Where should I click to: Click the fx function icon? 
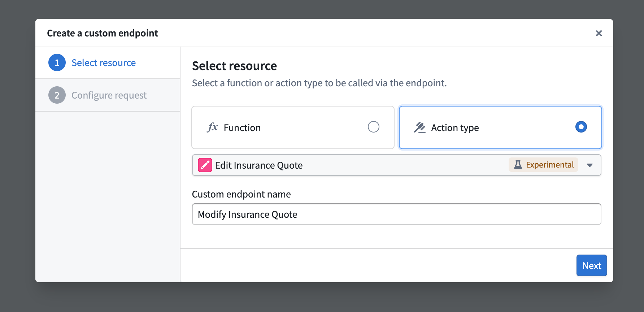212,127
